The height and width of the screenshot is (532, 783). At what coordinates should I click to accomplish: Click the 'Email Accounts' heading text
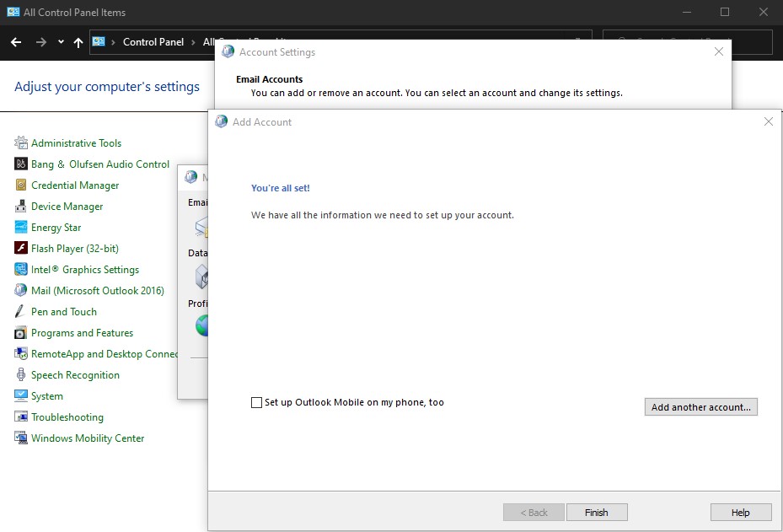point(269,79)
